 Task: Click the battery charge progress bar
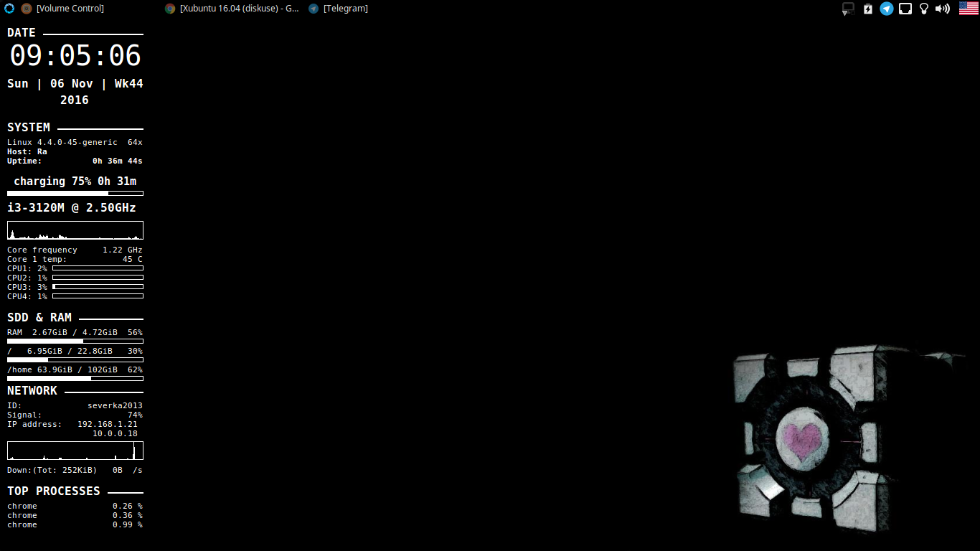point(75,193)
